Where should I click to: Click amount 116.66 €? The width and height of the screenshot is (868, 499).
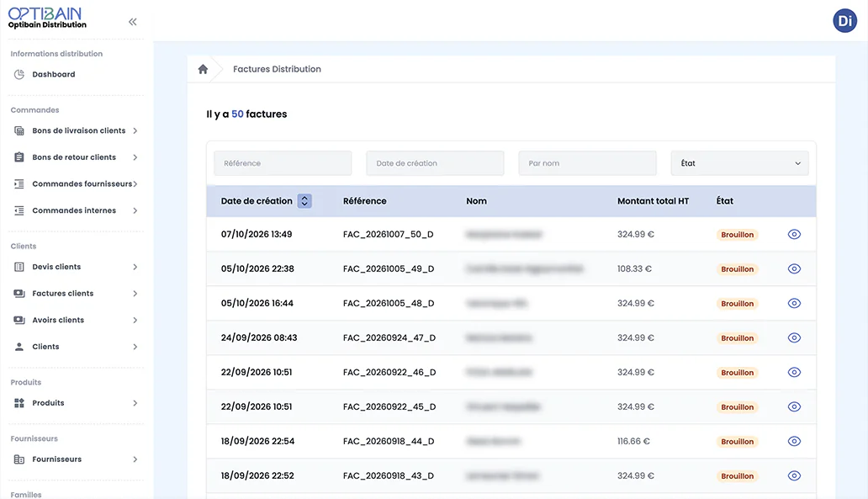633,442
